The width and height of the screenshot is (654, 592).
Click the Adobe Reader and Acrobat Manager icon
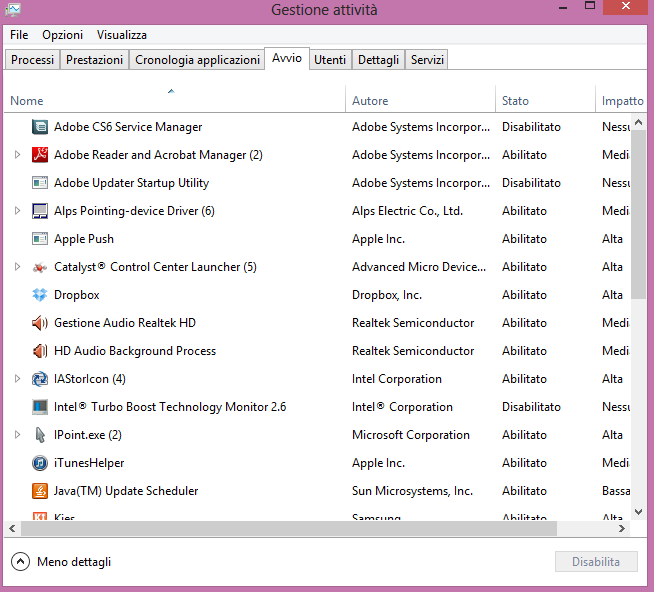[x=40, y=155]
